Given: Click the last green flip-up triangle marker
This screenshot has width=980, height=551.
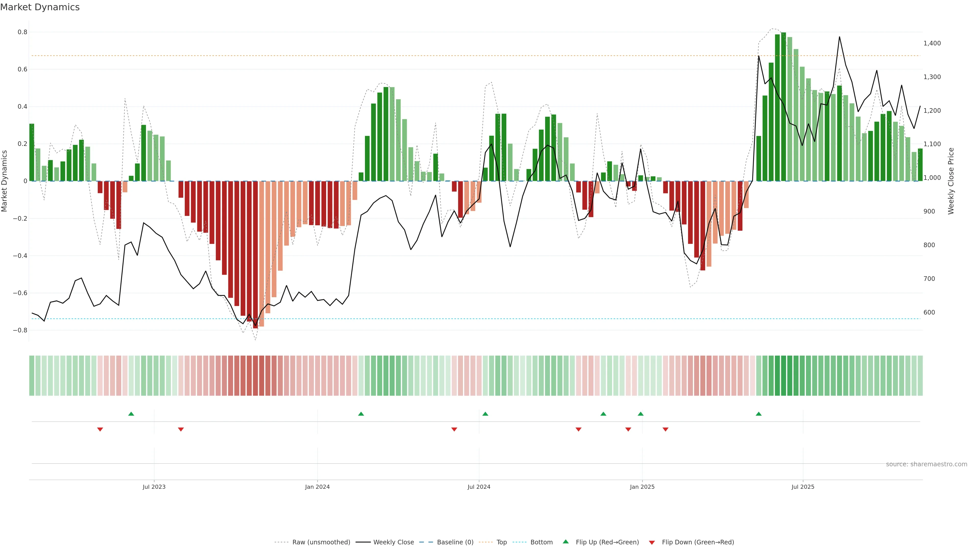Looking at the screenshot, I should click(758, 414).
